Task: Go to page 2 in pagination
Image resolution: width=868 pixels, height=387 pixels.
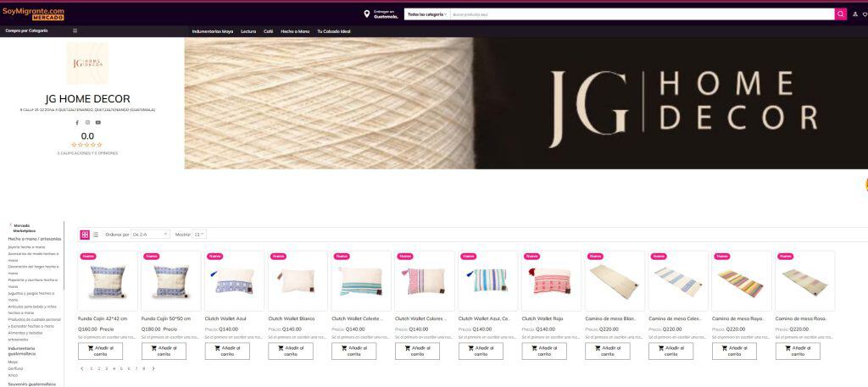Action: 98,368
